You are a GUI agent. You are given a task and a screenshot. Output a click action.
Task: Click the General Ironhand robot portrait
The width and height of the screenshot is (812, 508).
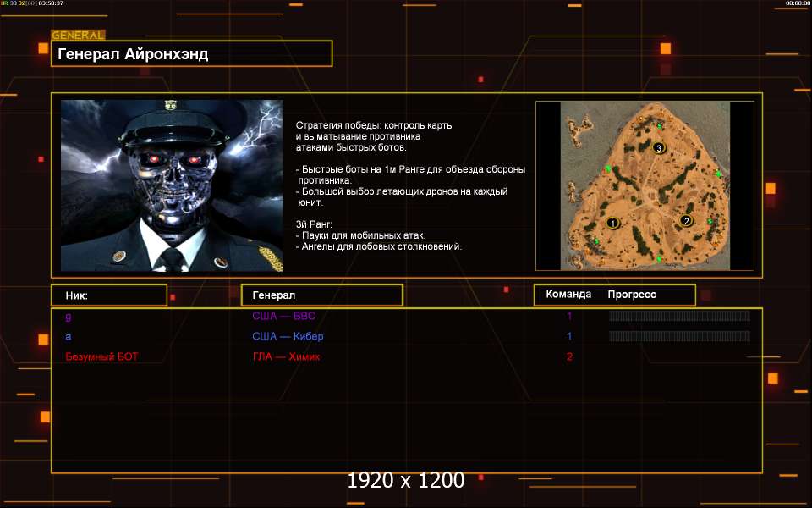point(172,185)
